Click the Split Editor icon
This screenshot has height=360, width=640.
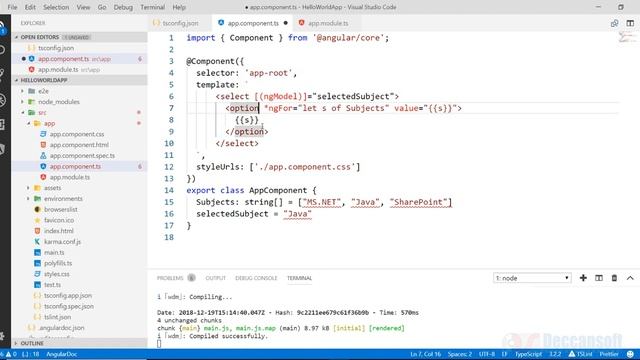[630, 23]
